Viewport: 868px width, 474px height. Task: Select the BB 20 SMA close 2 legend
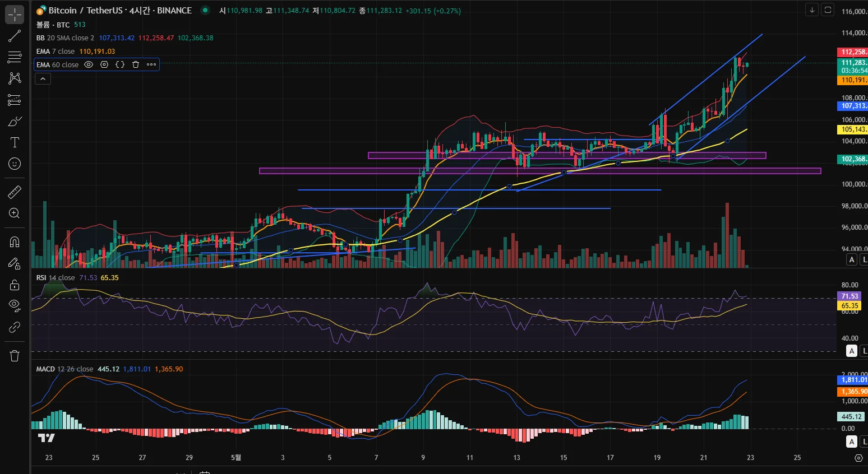(65, 38)
